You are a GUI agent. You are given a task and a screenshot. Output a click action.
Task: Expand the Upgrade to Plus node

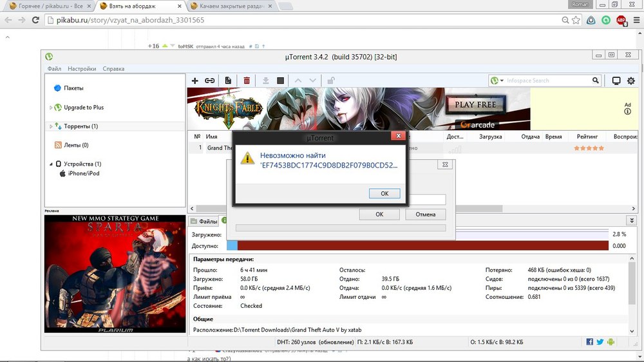pos(51,108)
